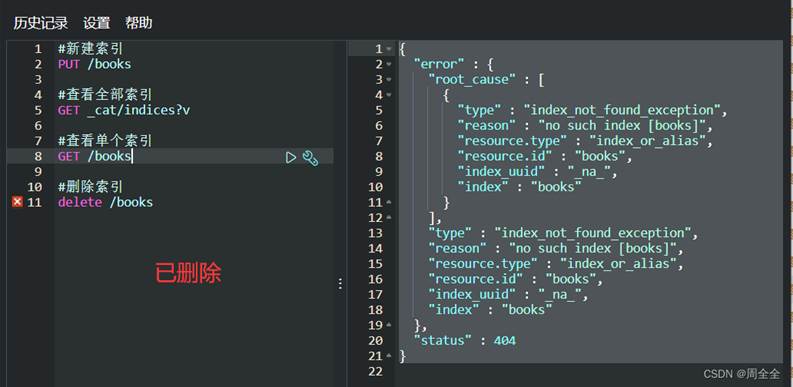Run the GET /books request with the play icon

coord(291,157)
